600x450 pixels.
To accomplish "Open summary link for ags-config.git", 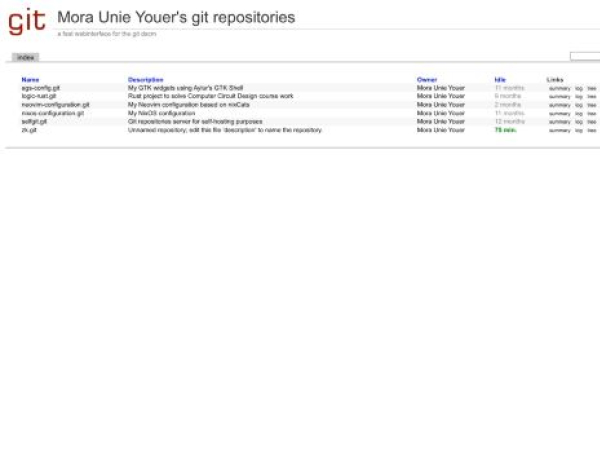I will [559, 88].
